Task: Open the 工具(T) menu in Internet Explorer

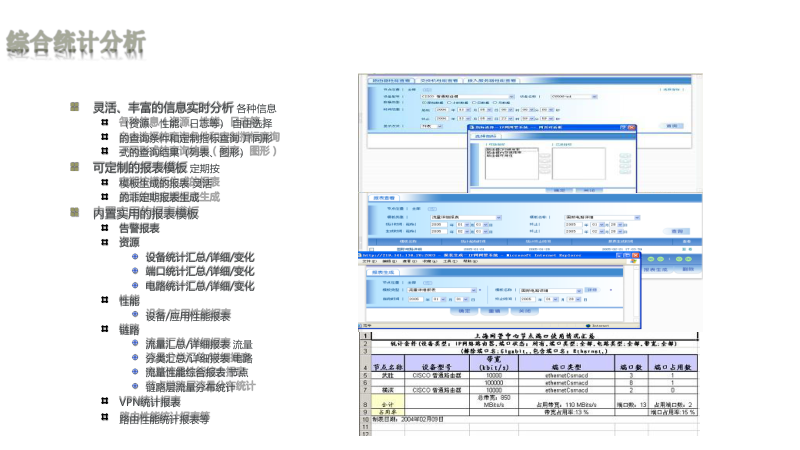Action: point(450,261)
